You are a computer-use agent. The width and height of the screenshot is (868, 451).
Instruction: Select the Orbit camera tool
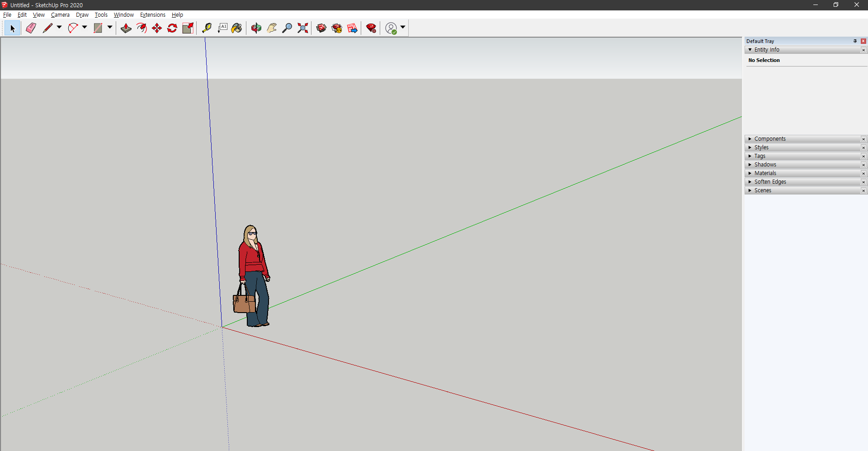[256, 28]
